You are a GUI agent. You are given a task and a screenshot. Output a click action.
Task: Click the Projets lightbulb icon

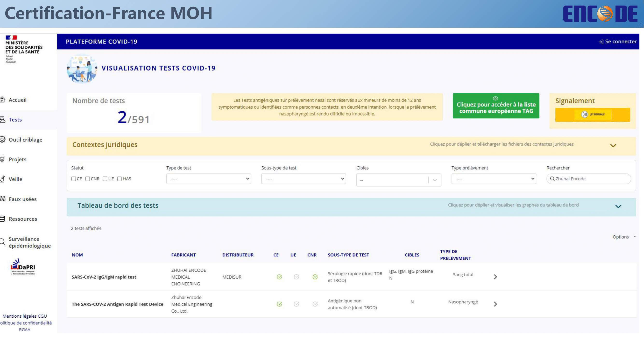coord(2,159)
